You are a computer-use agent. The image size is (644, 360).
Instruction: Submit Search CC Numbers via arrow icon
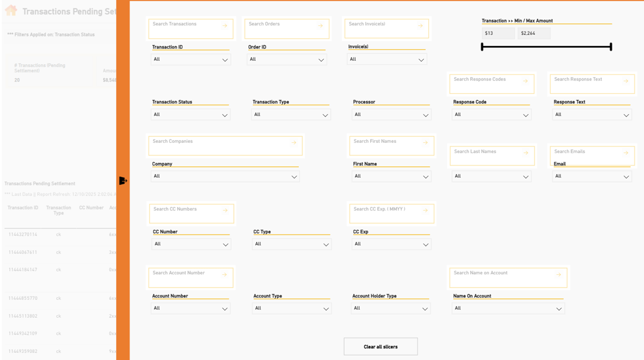click(225, 210)
